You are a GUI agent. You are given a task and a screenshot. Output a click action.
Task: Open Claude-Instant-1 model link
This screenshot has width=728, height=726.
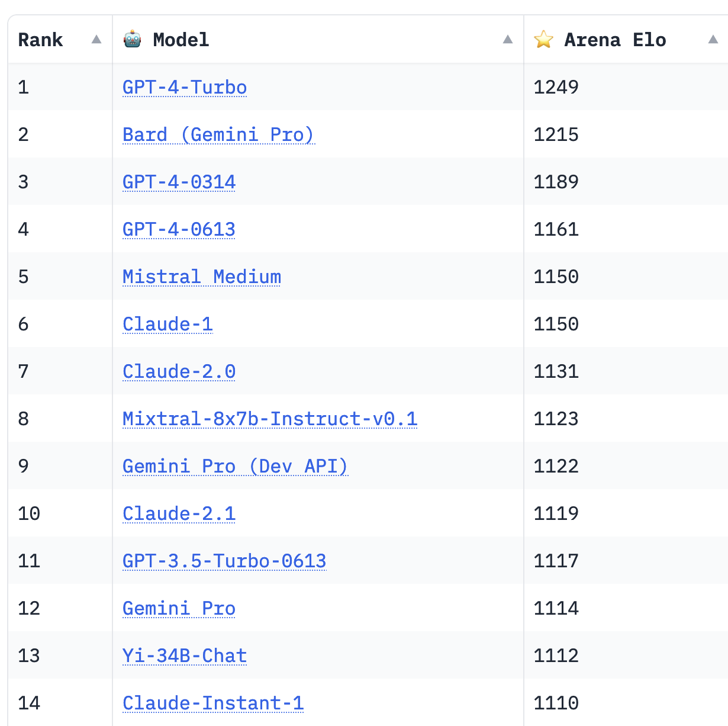tap(213, 703)
